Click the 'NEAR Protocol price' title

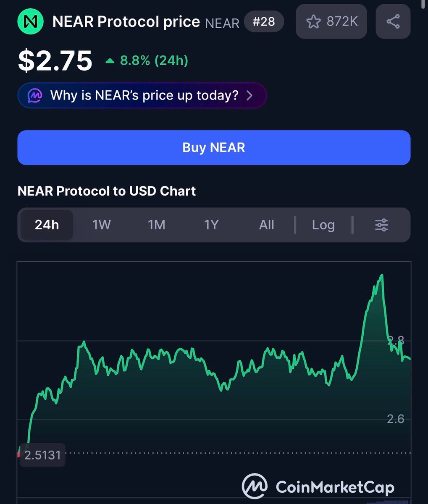click(126, 22)
